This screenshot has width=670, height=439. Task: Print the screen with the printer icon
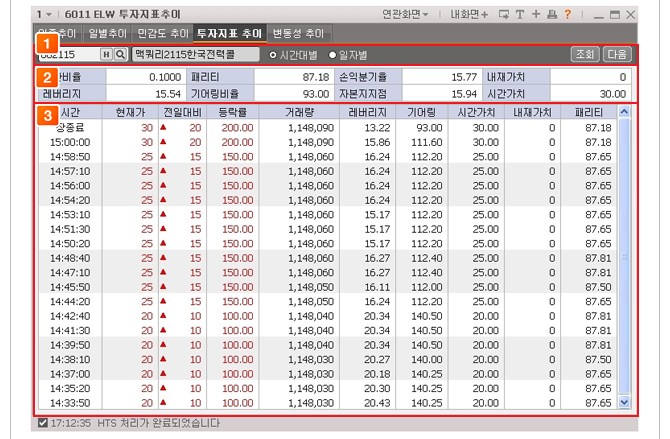[x=552, y=15]
